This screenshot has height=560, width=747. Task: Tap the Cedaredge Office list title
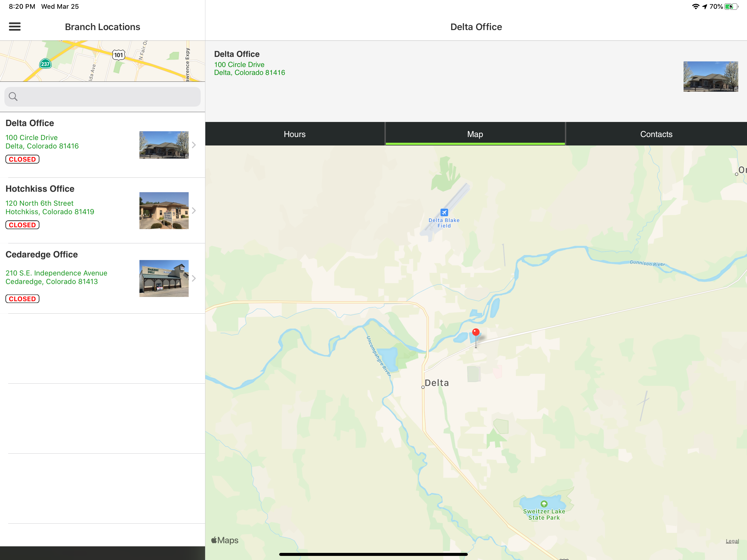(42, 254)
